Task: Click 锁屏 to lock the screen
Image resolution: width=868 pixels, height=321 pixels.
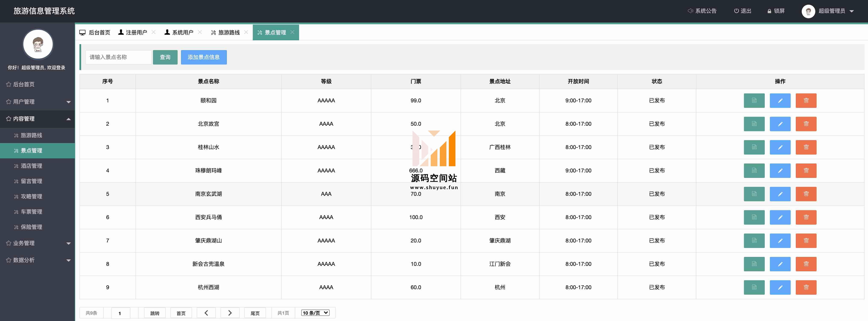Action: tap(776, 11)
